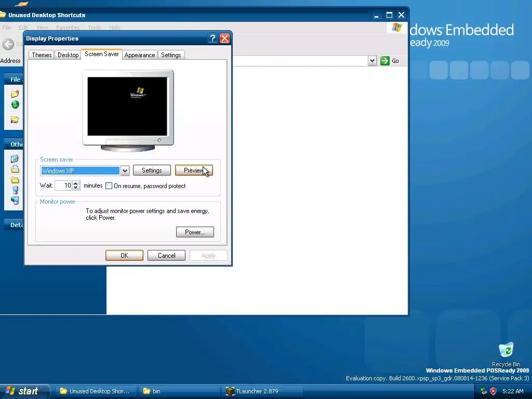The height and width of the screenshot is (399, 532).
Task: Switch to TLauncher 2.879 taskbar button
Action: [x=263, y=391]
